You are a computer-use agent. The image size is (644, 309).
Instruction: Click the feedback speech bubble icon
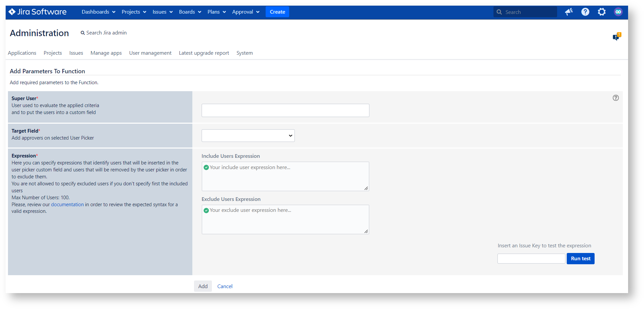point(616,37)
